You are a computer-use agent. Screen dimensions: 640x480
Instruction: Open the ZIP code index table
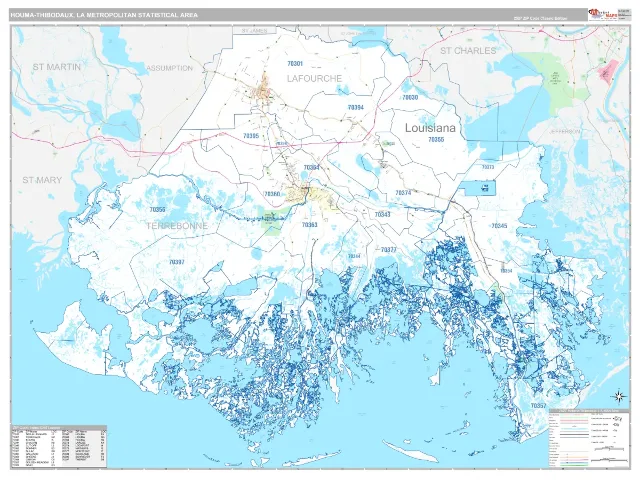[x=59, y=447]
